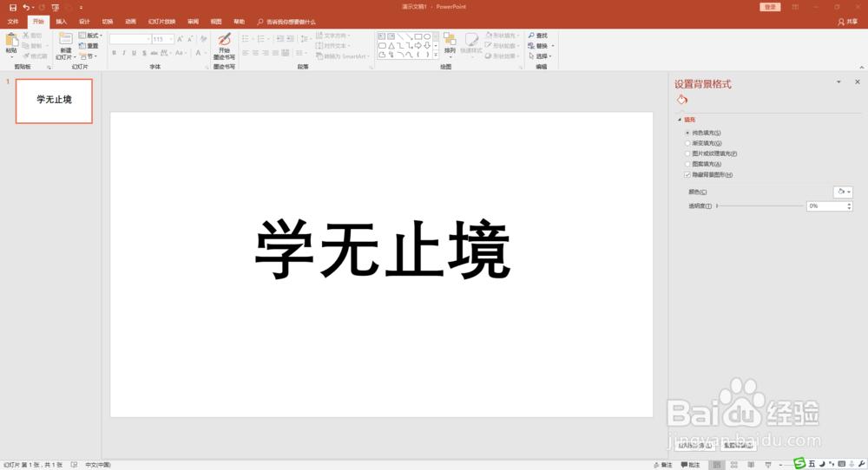
Task: Open the File (文件) tab
Action: (13, 22)
